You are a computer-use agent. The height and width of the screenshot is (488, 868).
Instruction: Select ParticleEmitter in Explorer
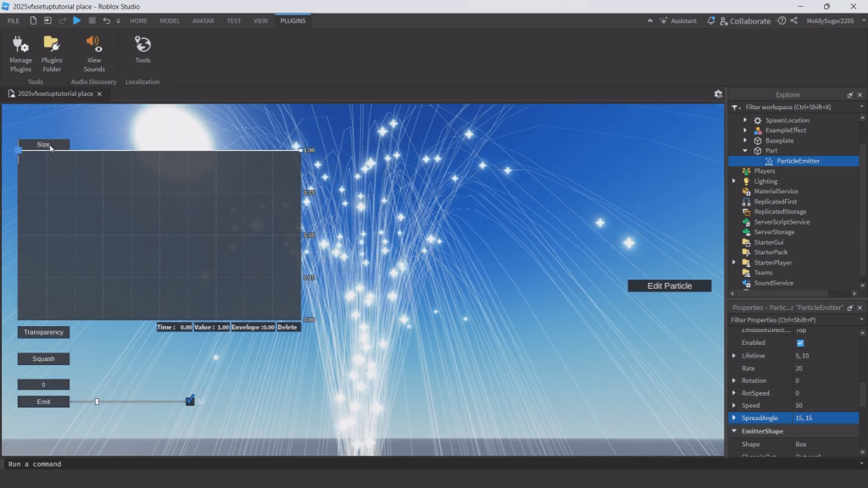[x=798, y=161]
